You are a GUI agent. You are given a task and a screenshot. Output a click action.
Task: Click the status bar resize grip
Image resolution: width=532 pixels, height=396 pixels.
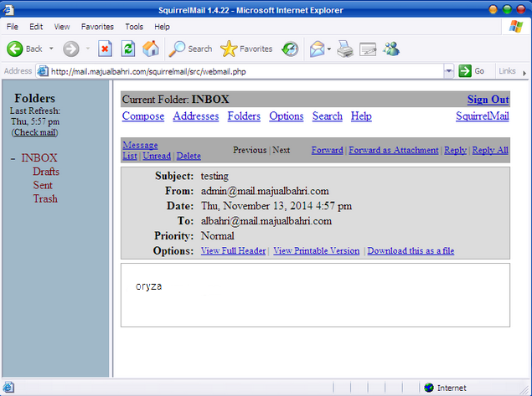[x=526, y=388]
